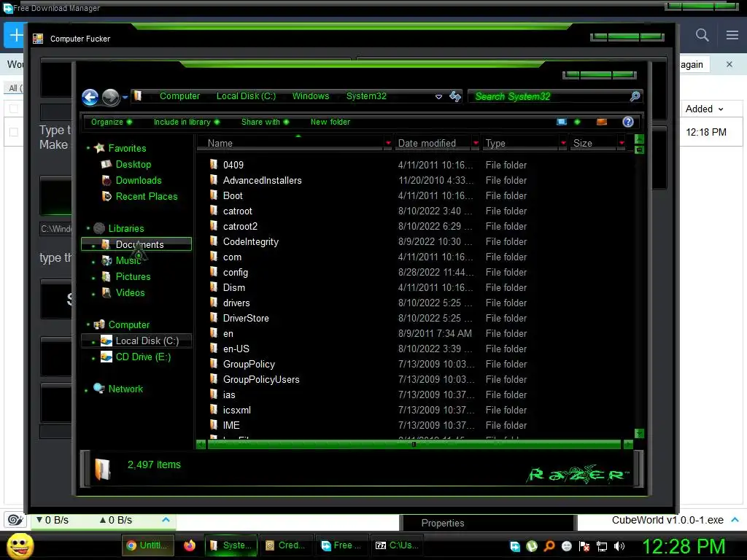Open the Organize dropdown menu
This screenshot has height=560, width=747.
pyautogui.click(x=112, y=122)
